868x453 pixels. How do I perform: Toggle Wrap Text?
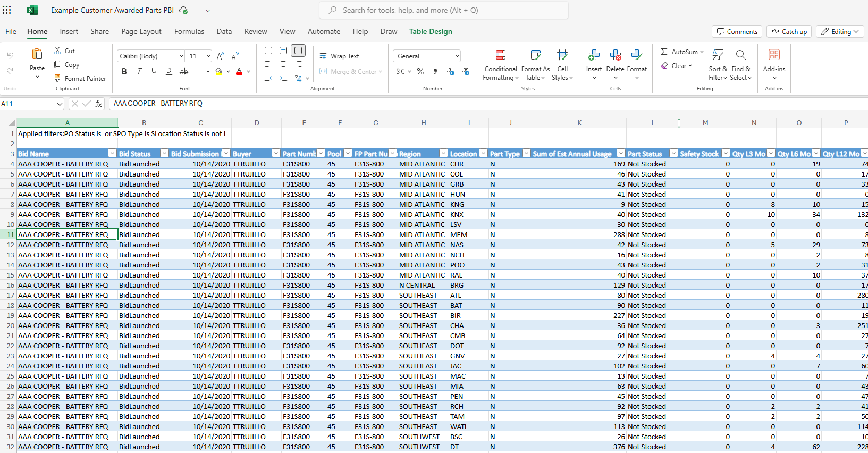[339, 56]
